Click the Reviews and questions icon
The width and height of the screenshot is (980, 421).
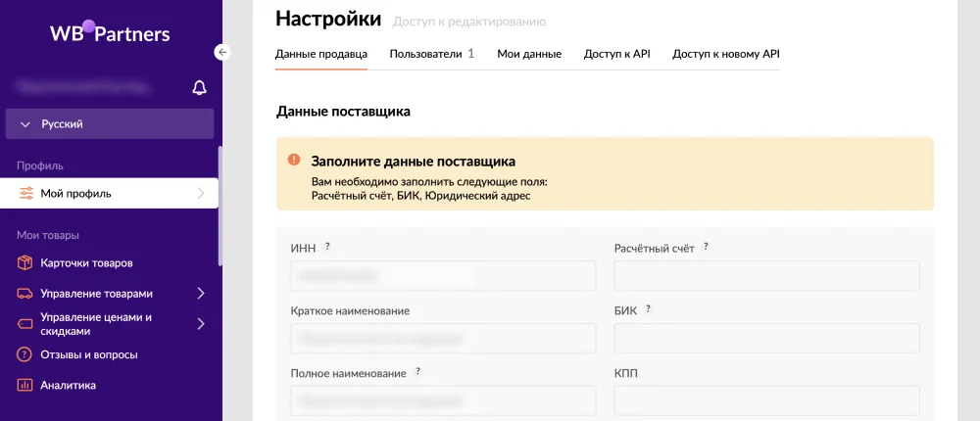(x=24, y=354)
